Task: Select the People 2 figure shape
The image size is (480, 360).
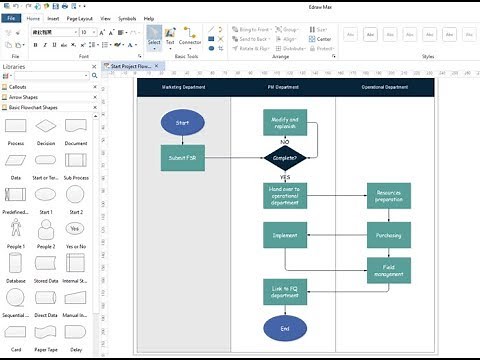Action: click(x=46, y=229)
